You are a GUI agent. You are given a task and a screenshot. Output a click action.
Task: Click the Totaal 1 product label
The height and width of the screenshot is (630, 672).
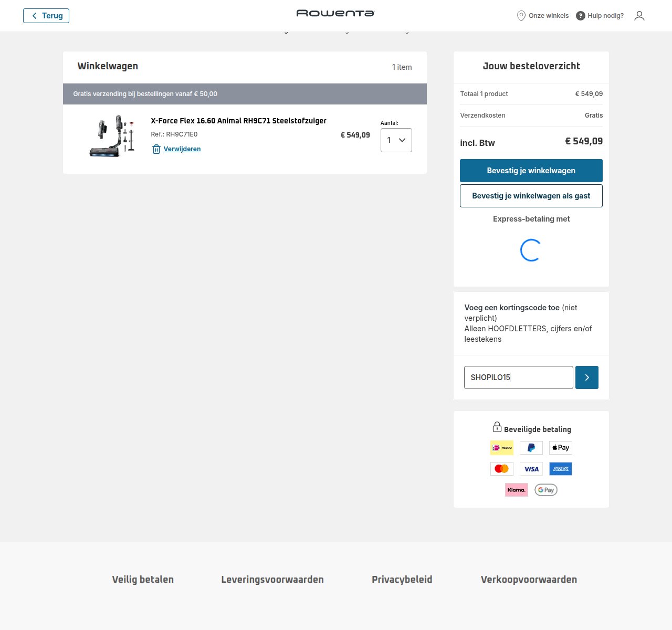pos(484,94)
